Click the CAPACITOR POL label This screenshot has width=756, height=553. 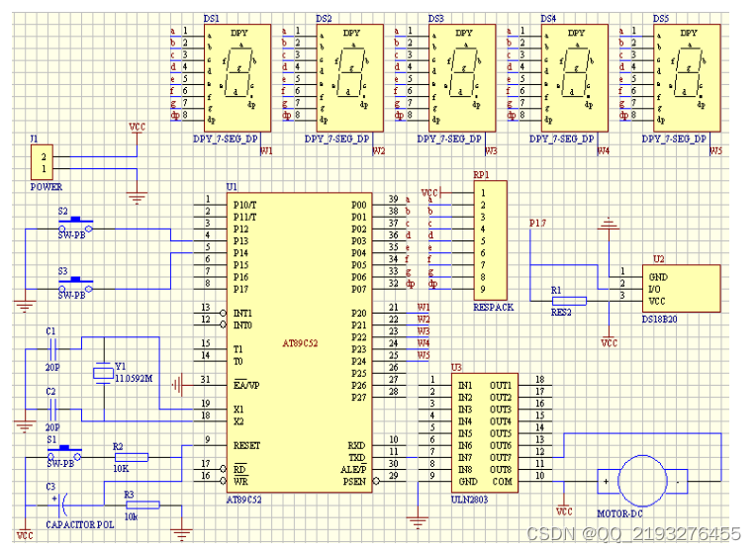coord(79,524)
